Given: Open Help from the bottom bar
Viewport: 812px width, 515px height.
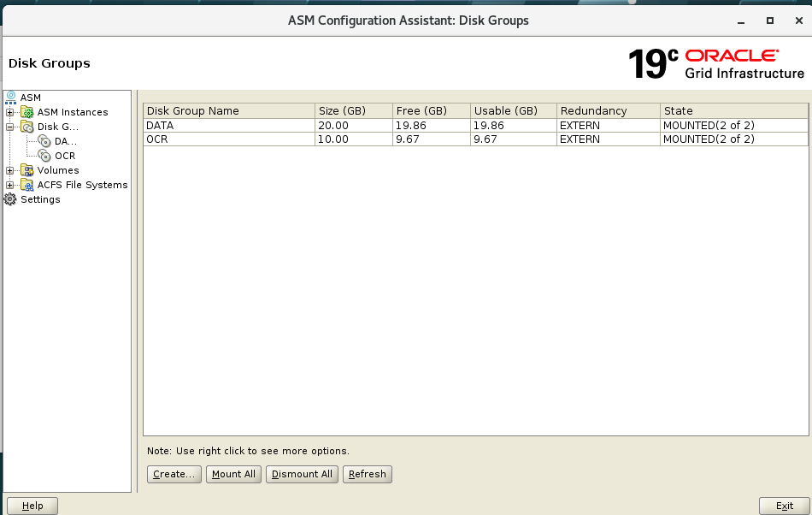Looking at the screenshot, I should pyautogui.click(x=32, y=506).
